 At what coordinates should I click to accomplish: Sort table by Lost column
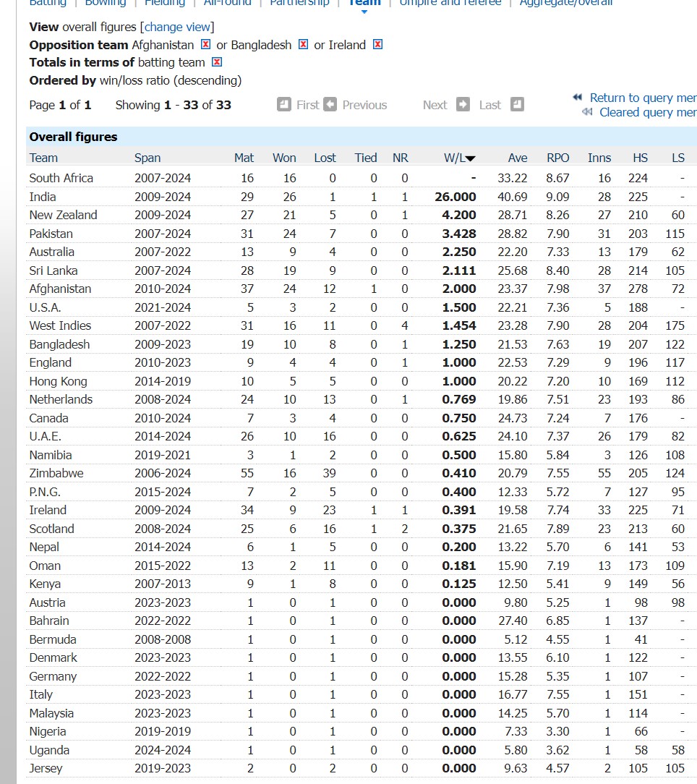point(325,158)
